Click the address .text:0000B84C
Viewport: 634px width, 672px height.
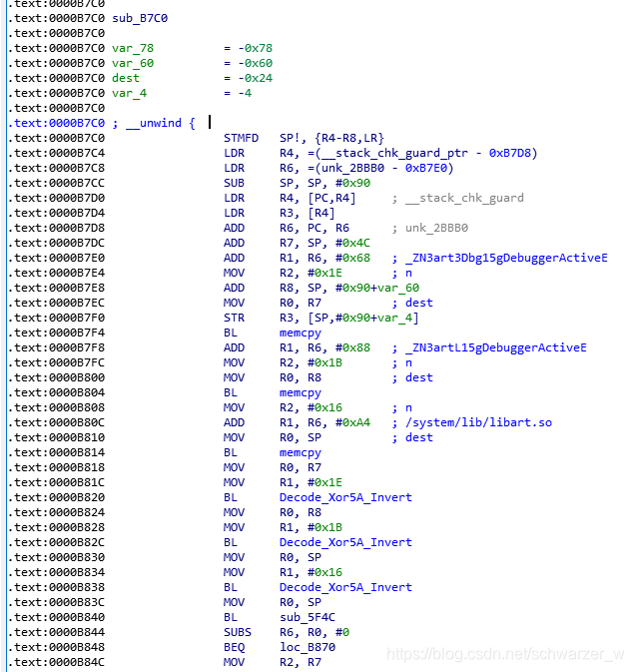tap(56, 663)
